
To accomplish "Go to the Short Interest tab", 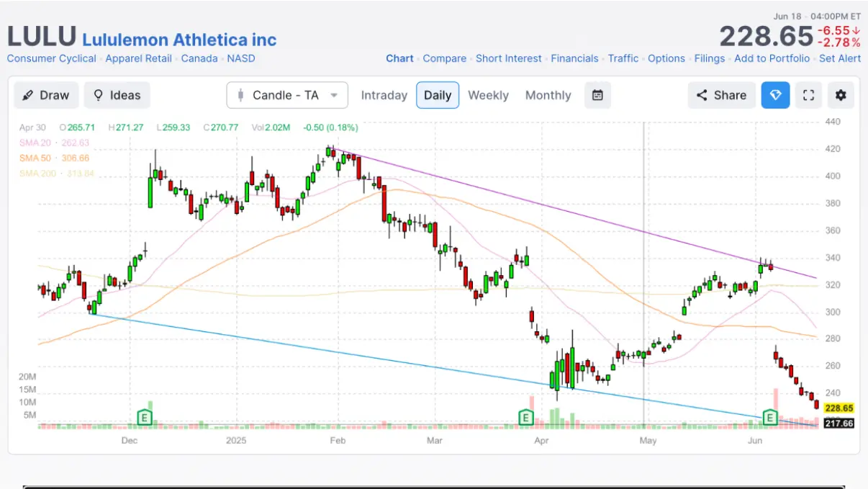I will 508,58.
